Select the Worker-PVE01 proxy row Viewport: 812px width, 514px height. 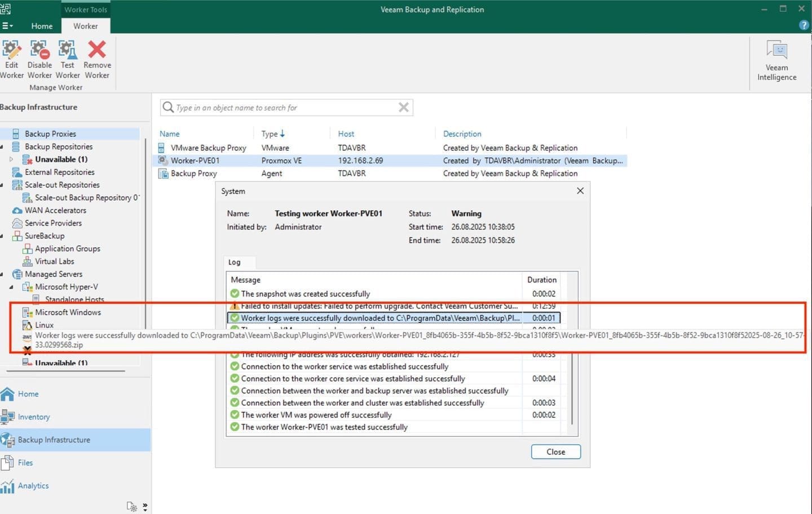tap(195, 161)
